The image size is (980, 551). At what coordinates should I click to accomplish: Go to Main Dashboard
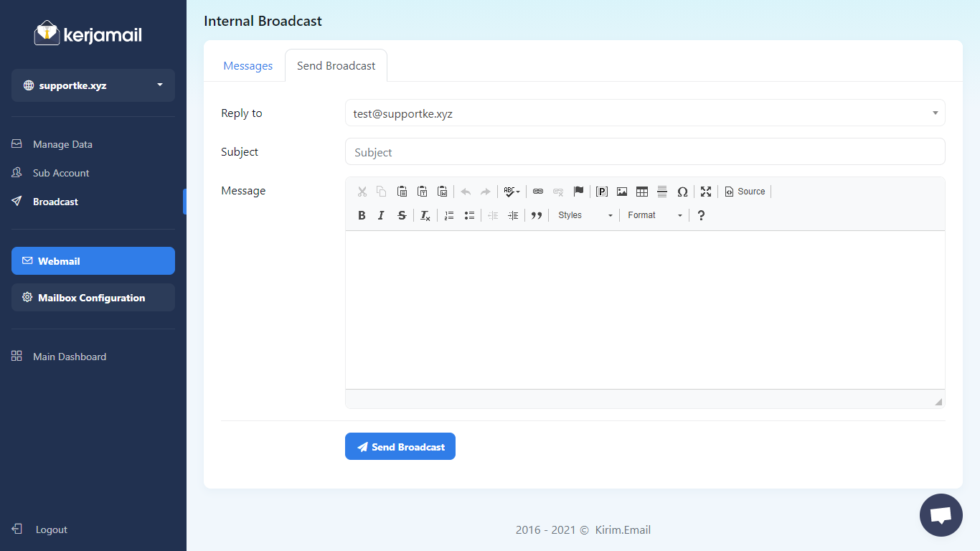pyautogui.click(x=69, y=357)
